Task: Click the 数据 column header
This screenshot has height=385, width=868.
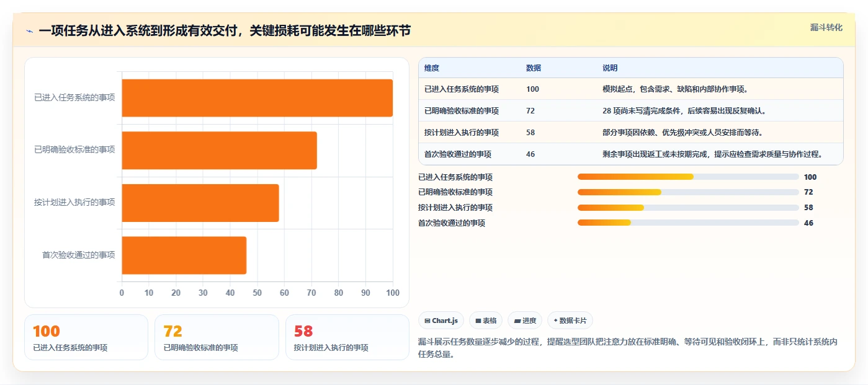Action: [534, 68]
